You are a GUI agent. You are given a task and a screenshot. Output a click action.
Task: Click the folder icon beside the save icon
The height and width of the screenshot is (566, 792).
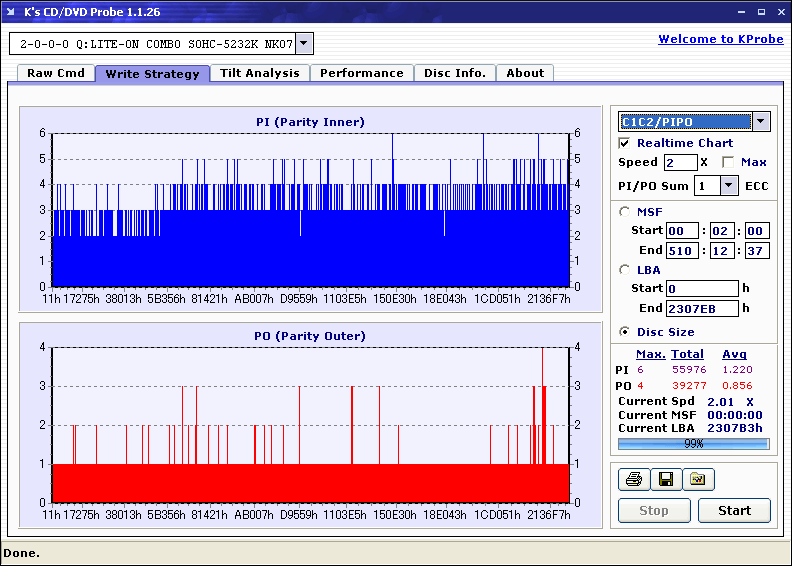click(x=698, y=480)
